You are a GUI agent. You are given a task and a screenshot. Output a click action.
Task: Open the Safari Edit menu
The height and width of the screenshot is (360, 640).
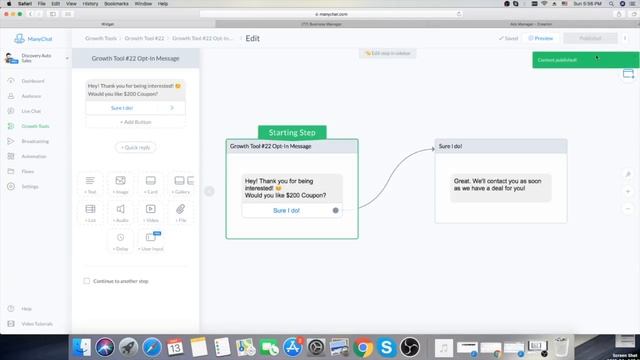pos(56,4)
